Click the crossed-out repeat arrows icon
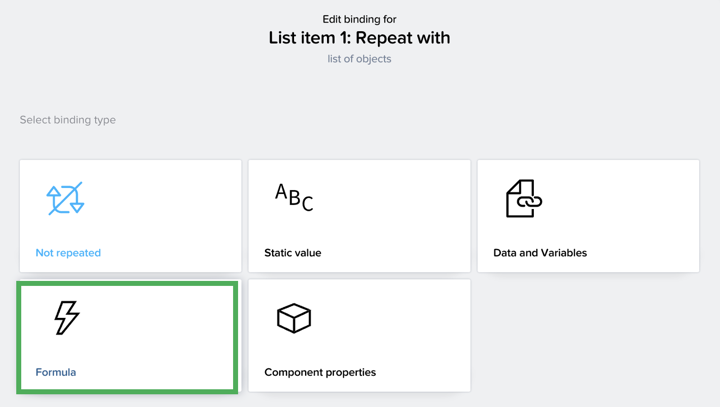The width and height of the screenshot is (720, 407). (66, 199)
